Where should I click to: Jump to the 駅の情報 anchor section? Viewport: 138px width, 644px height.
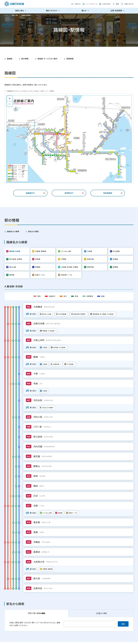(24, 59)
